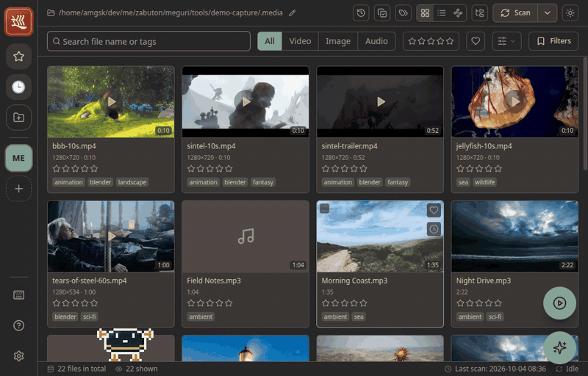
Task: Select the All media tab
Action: [x=270, y=41]
